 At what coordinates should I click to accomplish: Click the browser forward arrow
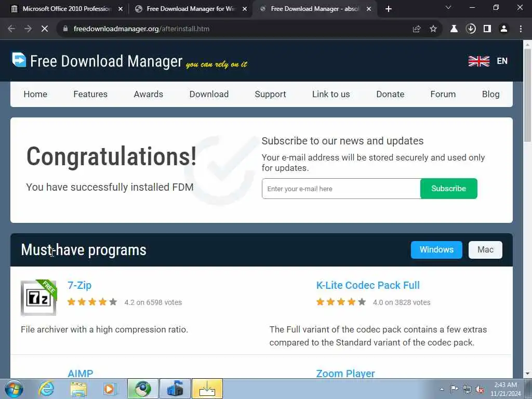point(28,29)
